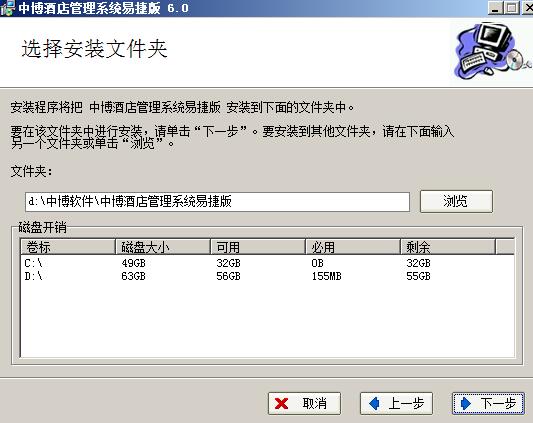Select the D:\ drive row
The image size is (533, 423).
[267, 276]
